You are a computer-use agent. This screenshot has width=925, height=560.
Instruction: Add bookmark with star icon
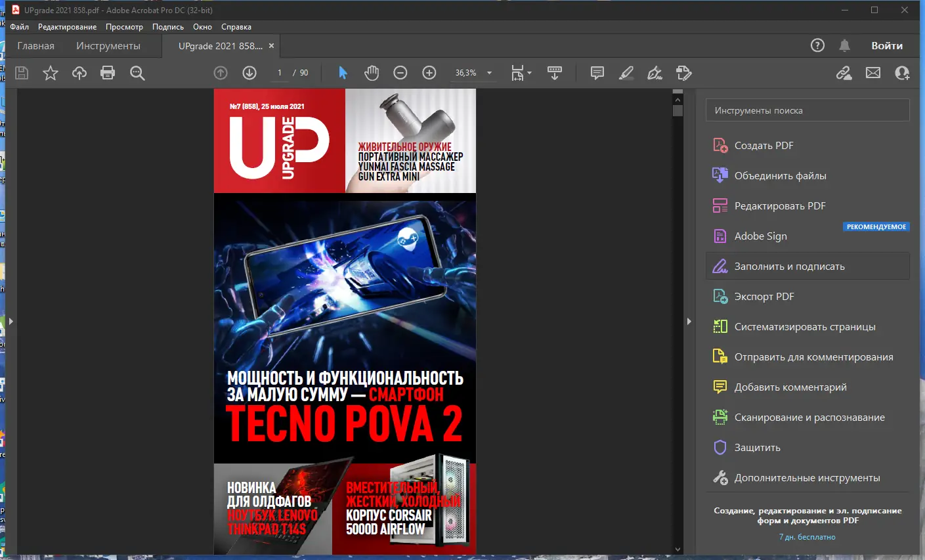coord(51,73)
